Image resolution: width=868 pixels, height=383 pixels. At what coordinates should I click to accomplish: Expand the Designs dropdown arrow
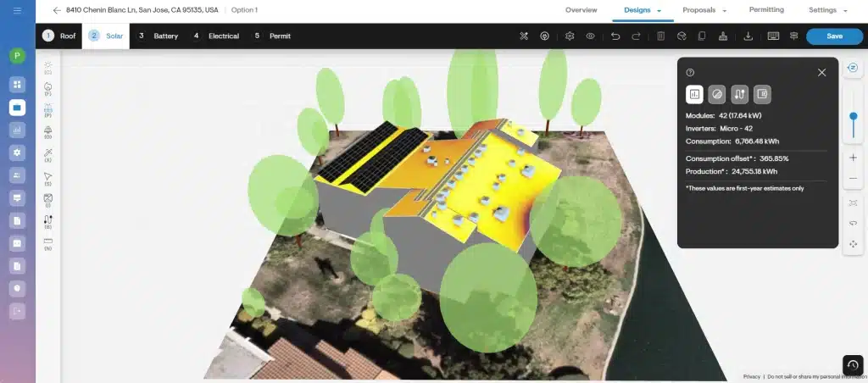(659, 11)
